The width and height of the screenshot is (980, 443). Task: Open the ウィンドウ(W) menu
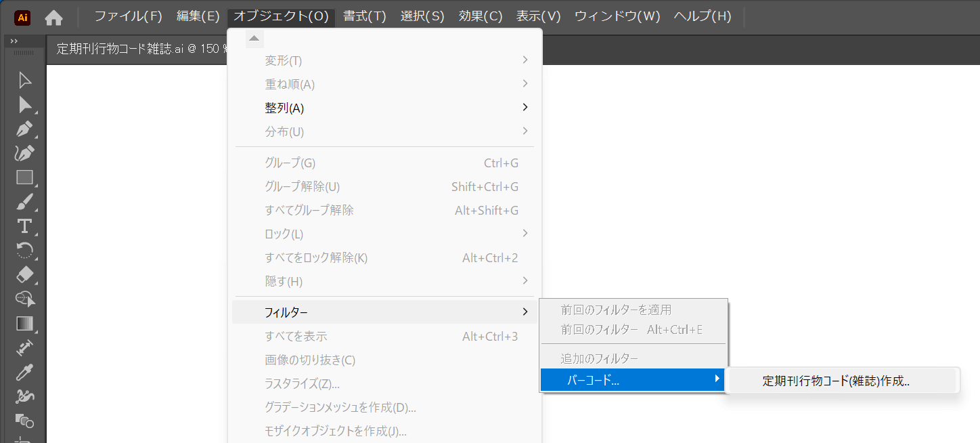[x=617, y=16]
